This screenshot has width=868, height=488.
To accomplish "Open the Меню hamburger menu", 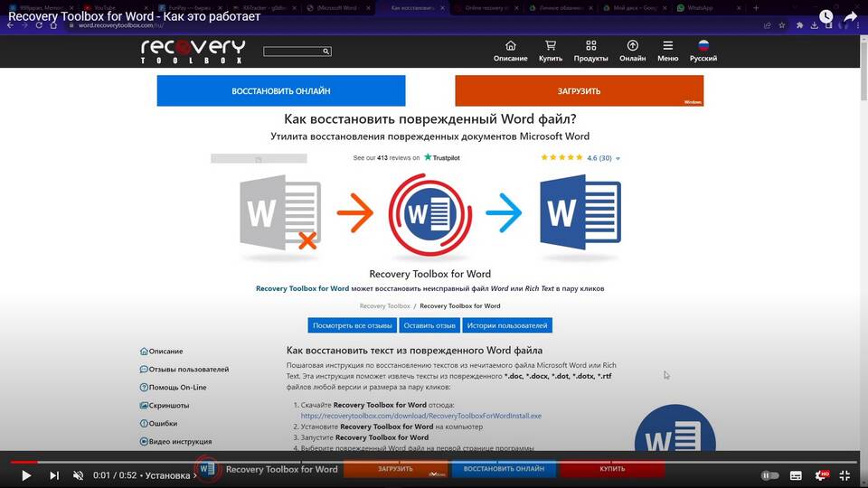I will (667, 51).
